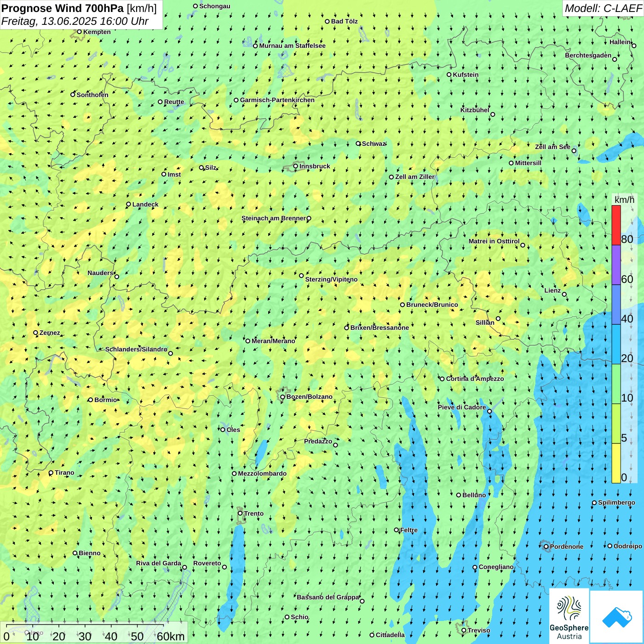Viewport: 644px width, 644px height.
Task: Click the 'Kitzbühel' label
Action: (x=475, y=110)
